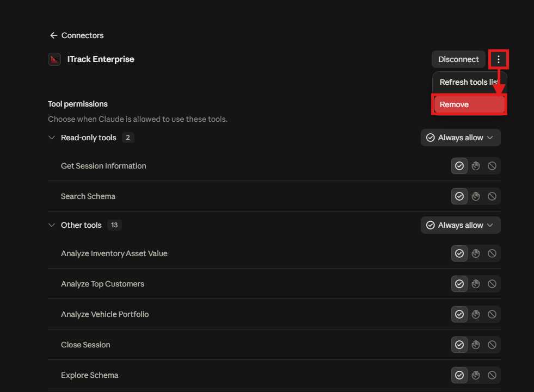Disconnect the ITrack Enterprise connector
This screenshot has height=392, width=534.
[458, 59]
